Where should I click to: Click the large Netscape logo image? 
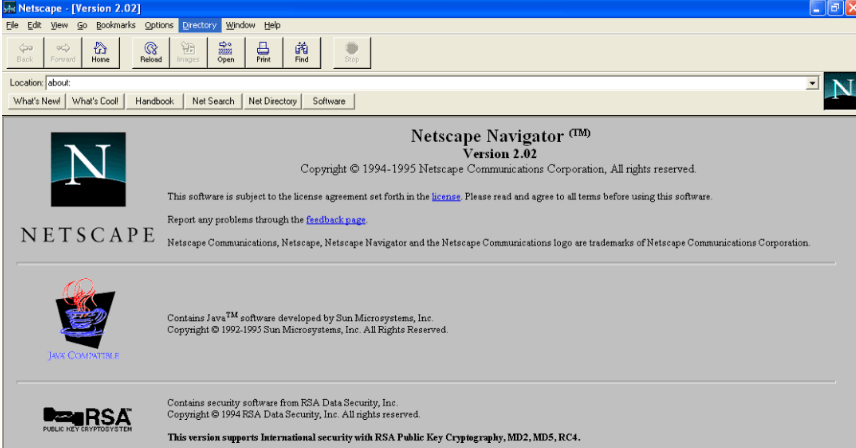(x=88, y=169)
